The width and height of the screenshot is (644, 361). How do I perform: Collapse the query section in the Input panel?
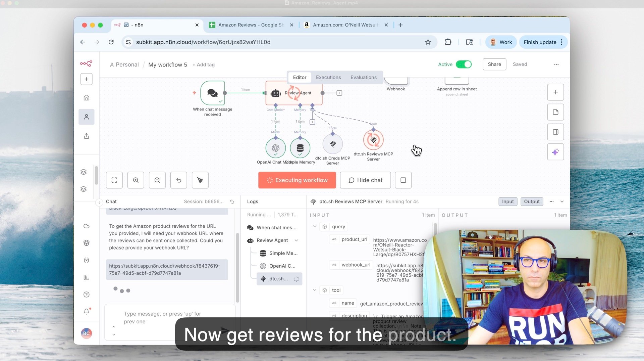point(315,226)
